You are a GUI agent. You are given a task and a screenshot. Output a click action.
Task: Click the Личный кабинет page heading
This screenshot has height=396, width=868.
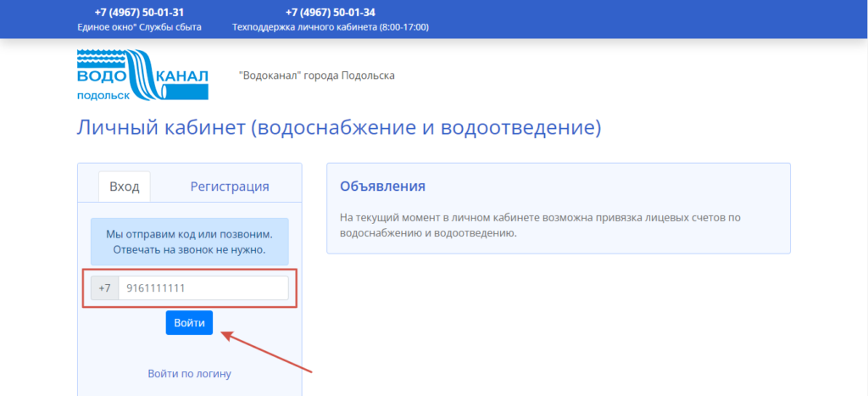339,127
